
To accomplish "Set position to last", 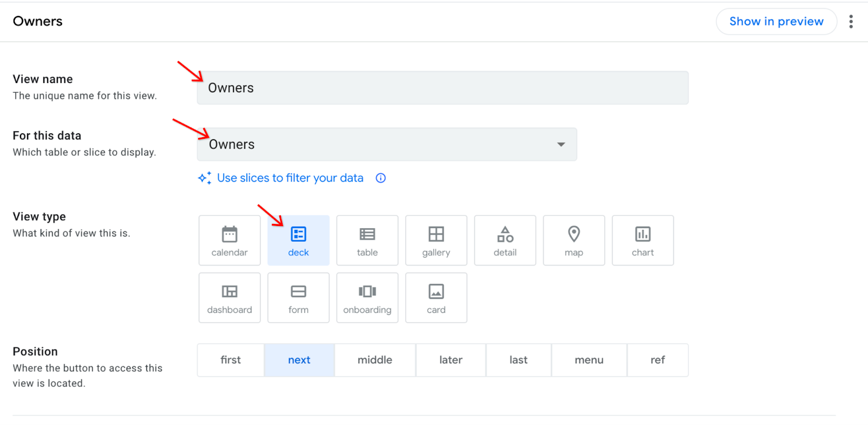I will tap(518, 360).
